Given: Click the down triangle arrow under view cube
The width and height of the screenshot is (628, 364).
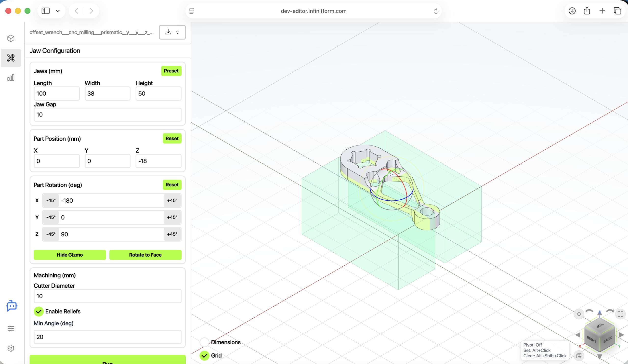Looking at the screenshot, I should (x=600, y=357).
